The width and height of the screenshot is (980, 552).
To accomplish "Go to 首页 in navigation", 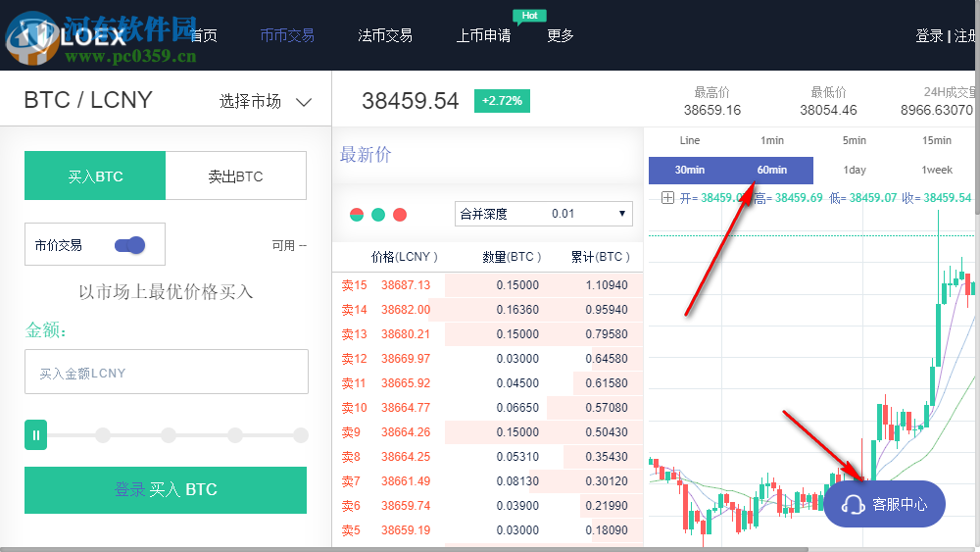I will (204, 35).
